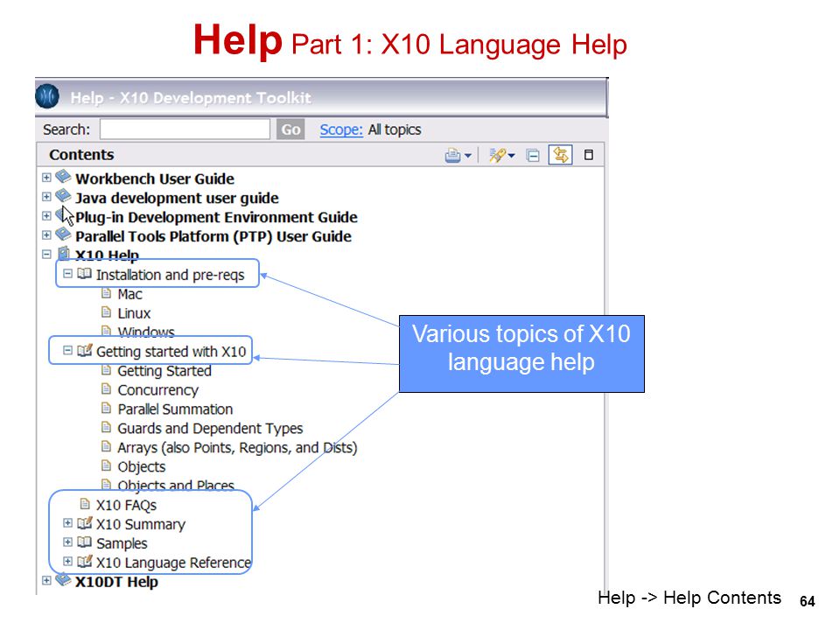Click Parallel Summation page icon
This screenshot has height=630, width=840.
pos(106,409)
